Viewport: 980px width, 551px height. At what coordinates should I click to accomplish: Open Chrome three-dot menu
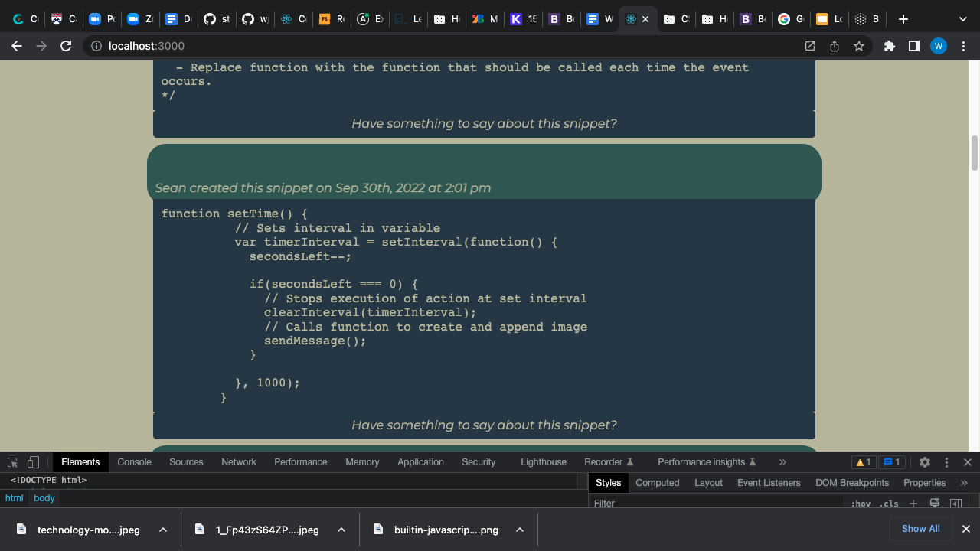coord(963,46)
